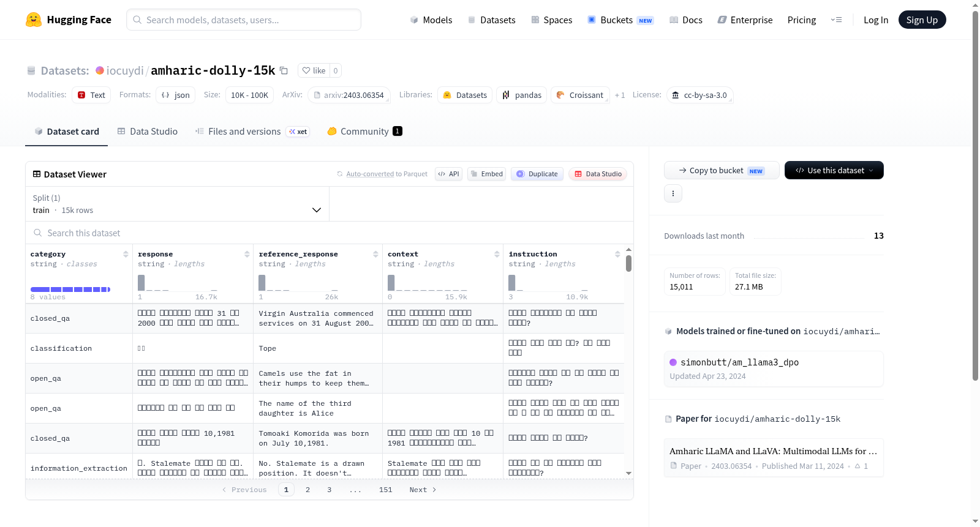Open the arxiv:2403.06354 tag
980x527 pixels.
[349, 95]
